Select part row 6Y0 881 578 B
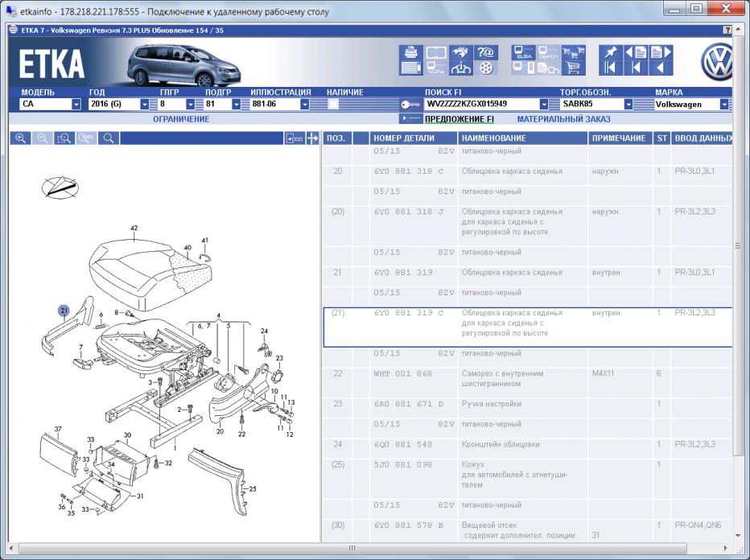This screenshot has width=750, height=560. click(x=528, y=530)
